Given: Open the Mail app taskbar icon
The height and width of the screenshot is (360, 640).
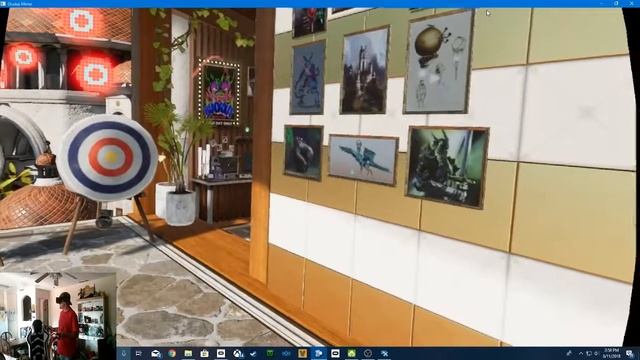Looking at the screenshot, I should 156,353.
